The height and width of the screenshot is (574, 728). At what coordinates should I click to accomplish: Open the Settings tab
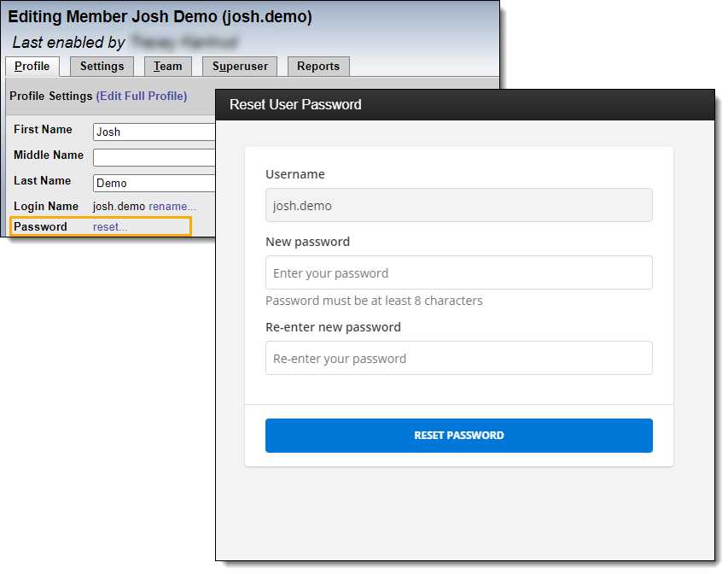coord(102,67)
